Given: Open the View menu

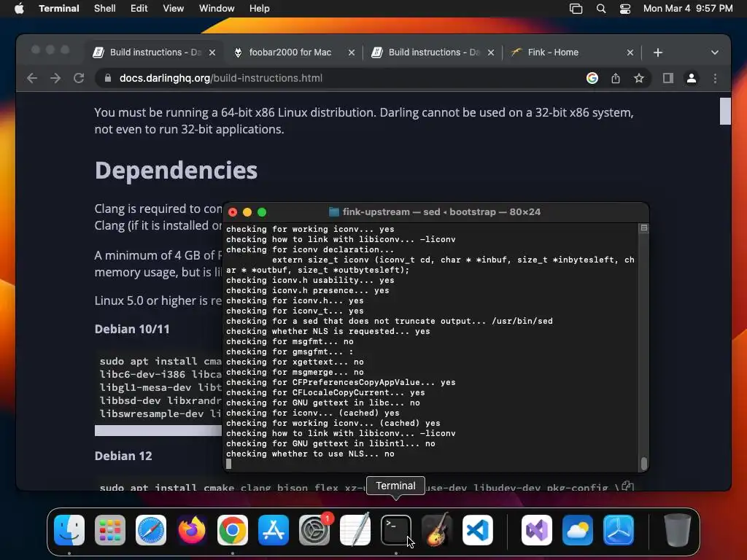Looking at the screenshot, I should click(x=174, y=9).
